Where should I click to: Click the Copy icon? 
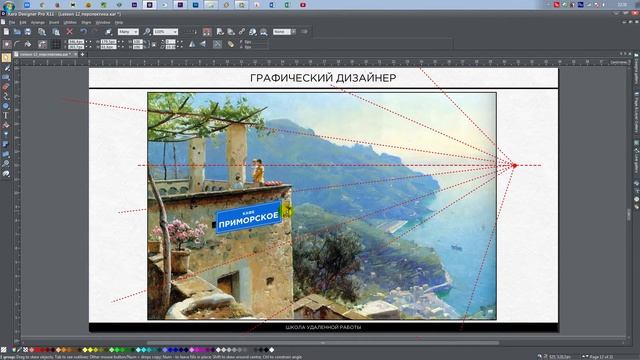pyautogui.click(x=42, y=31)
